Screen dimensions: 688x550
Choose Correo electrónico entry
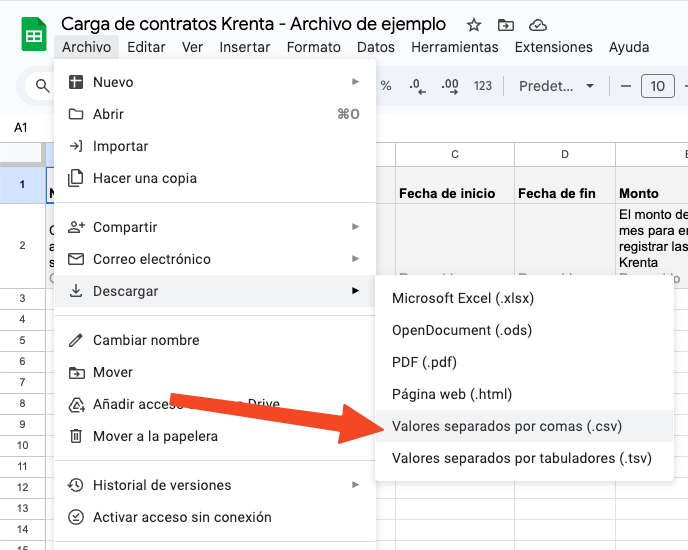[215, 259]
